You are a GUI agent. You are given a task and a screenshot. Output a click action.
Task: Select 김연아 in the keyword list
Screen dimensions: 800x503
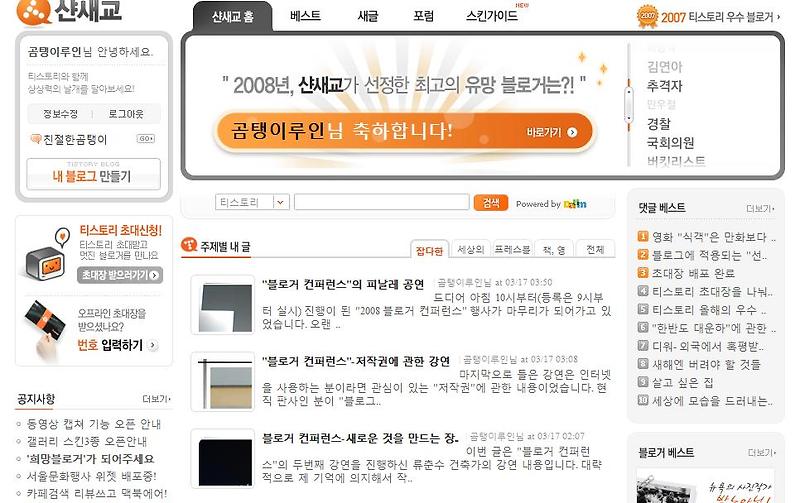pos(664,67)
